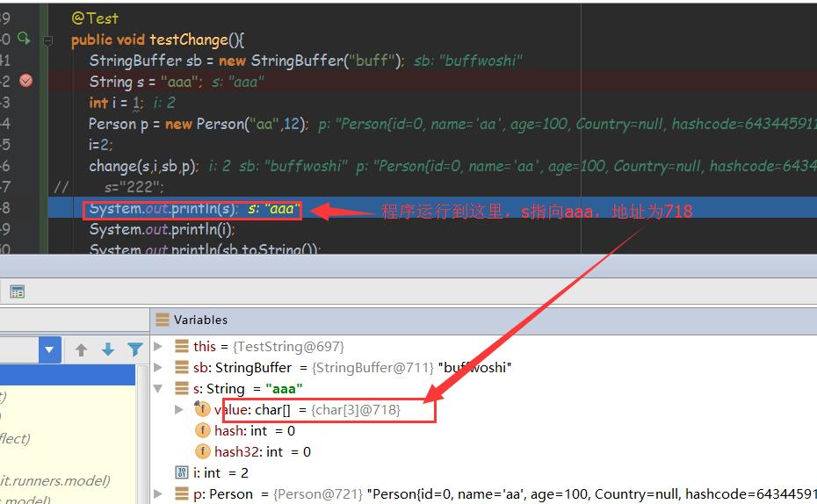
Task: Click the object icon beside 'this' variable
Action: (181, 346)
